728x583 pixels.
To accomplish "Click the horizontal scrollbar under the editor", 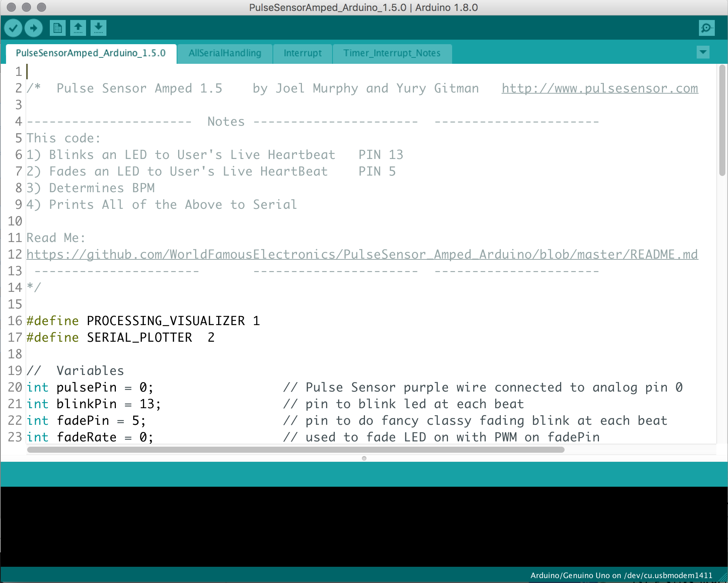I will tap(296, 450).
